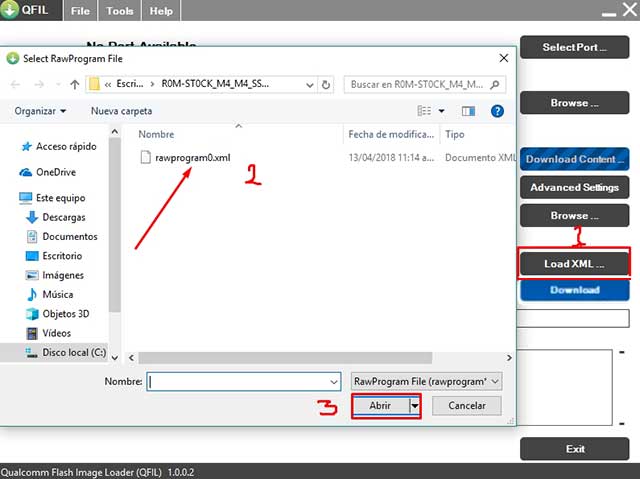The height and width of the screenshot is (479, 640).
Task: Click the QFIL logo icon
Action: tap(9, 9)
